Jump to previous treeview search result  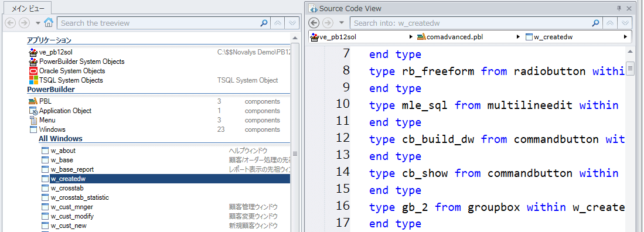[278, 23]
